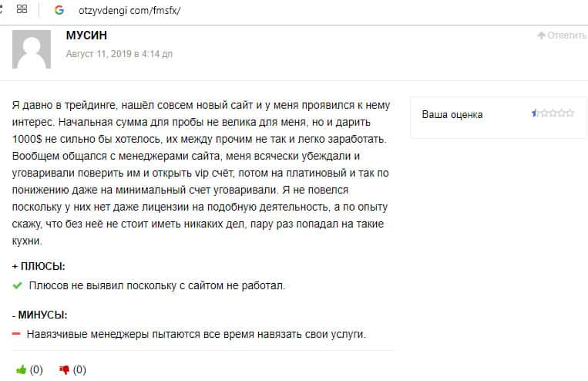588x381 pixels.
Task: Click the author name МУСИН
Action: pos(86,35)
